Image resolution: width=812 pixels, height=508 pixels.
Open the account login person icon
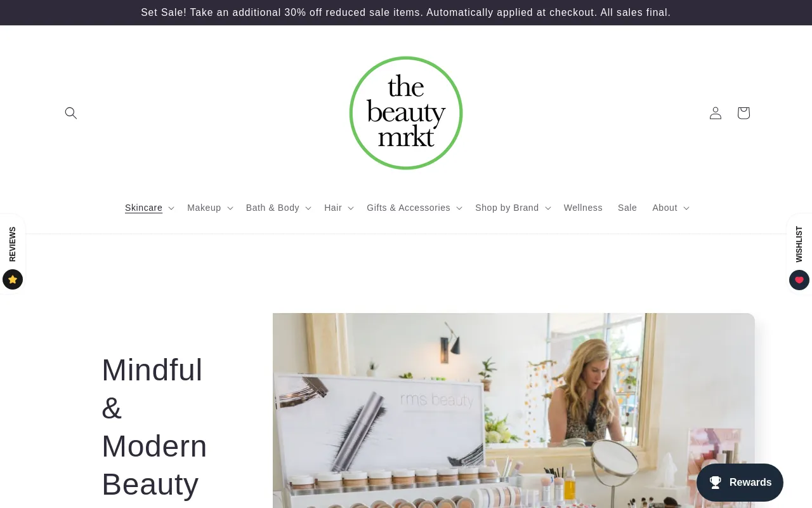click(716, 113)
